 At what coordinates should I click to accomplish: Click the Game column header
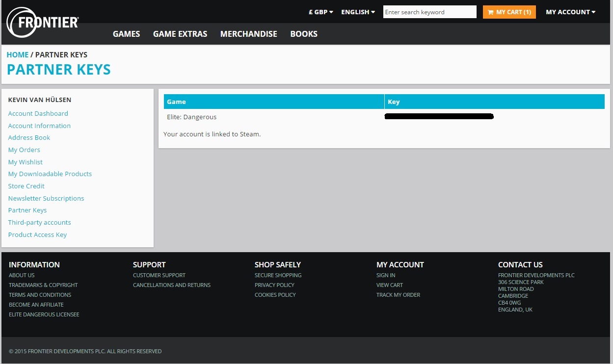[x=274, y=102]
